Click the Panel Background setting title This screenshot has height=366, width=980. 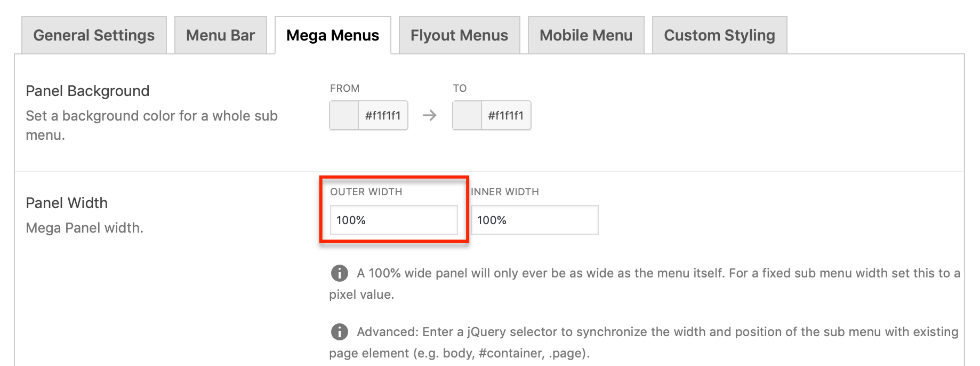click(x=87, y=91)
